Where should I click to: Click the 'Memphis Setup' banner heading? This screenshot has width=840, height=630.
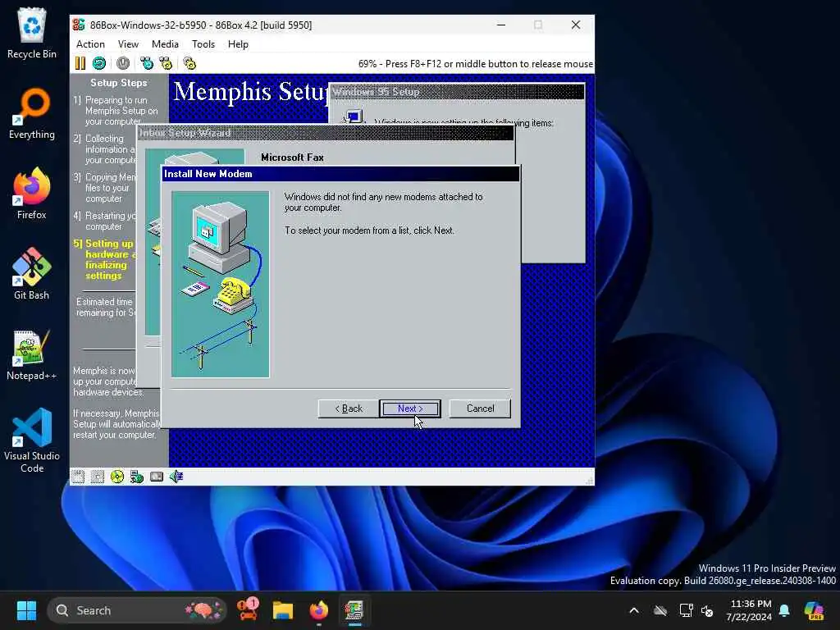point(249,91)
